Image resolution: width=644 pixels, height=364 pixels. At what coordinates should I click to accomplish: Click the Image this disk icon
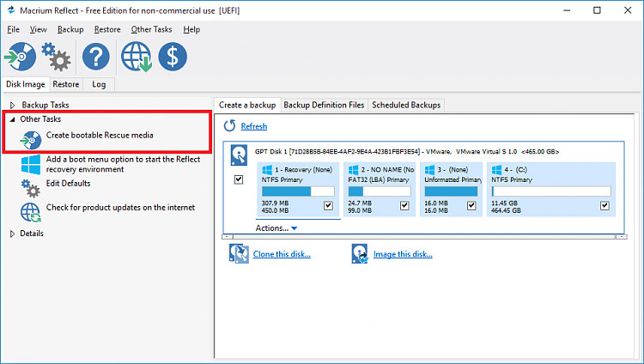[360, 253]
